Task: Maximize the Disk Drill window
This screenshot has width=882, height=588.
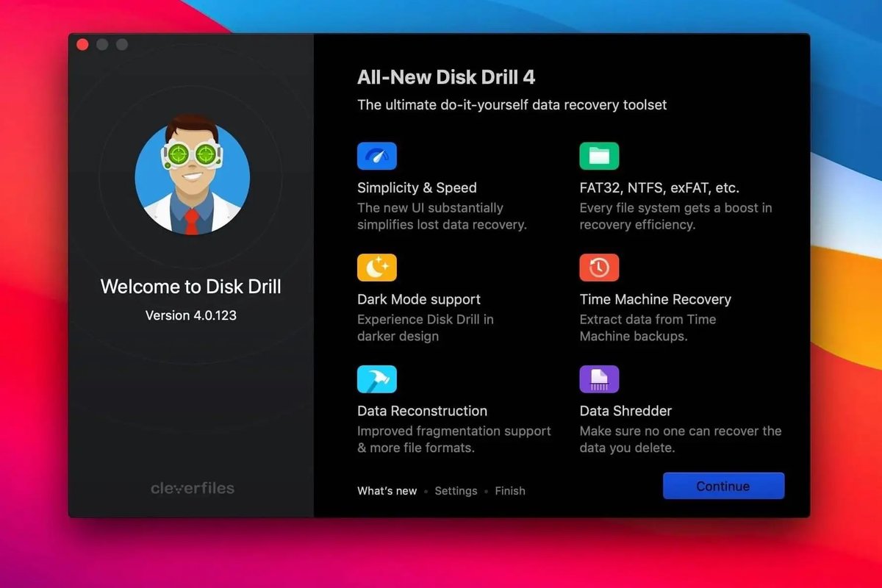Action: point(122,45)
